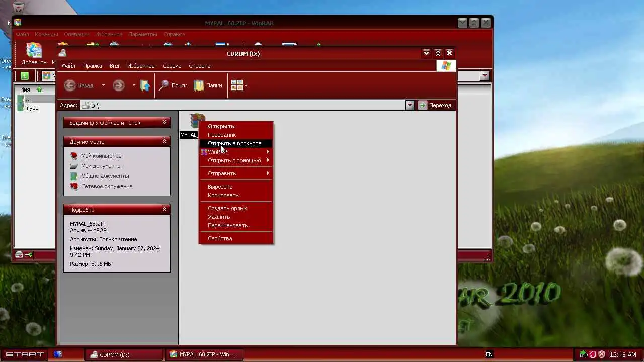
Task: Switch to MYPAL_68.ZIP WinRAR taskbar button
Action: click(205, 354)
